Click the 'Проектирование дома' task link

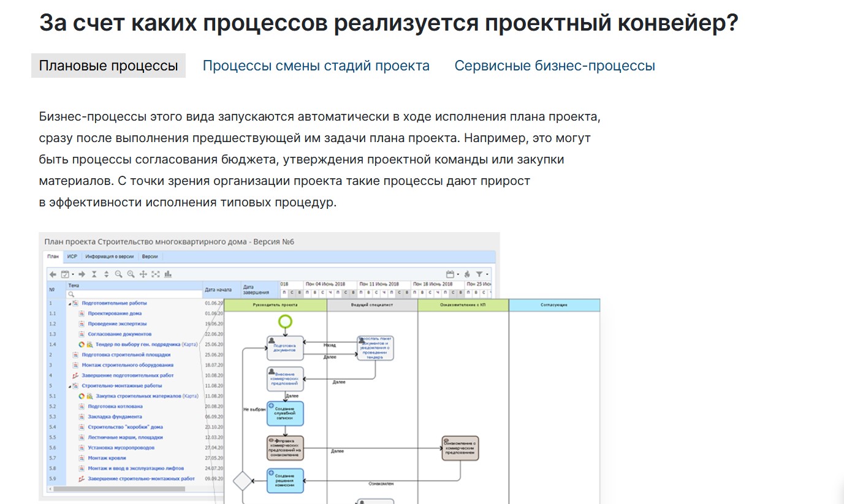115,314
